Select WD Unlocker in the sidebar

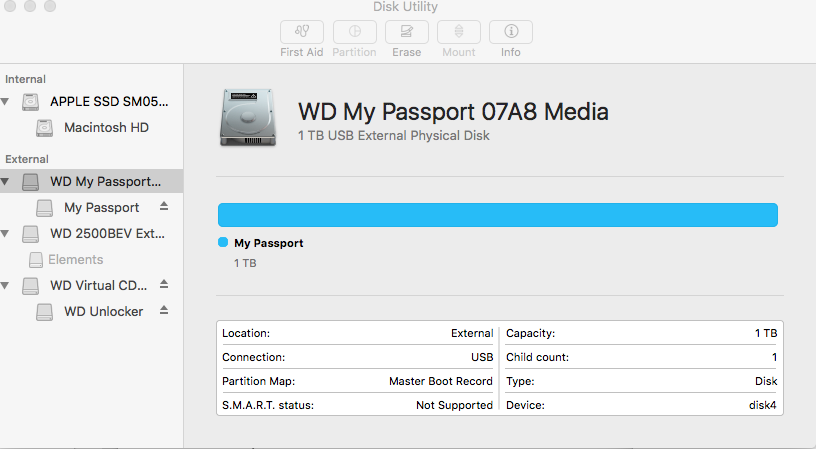tap(103, 312)
